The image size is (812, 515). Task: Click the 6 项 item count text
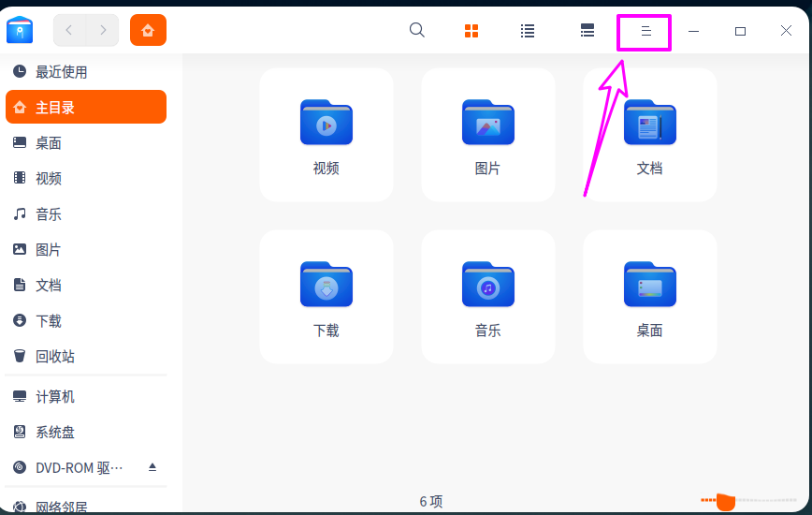pos(431,502)
